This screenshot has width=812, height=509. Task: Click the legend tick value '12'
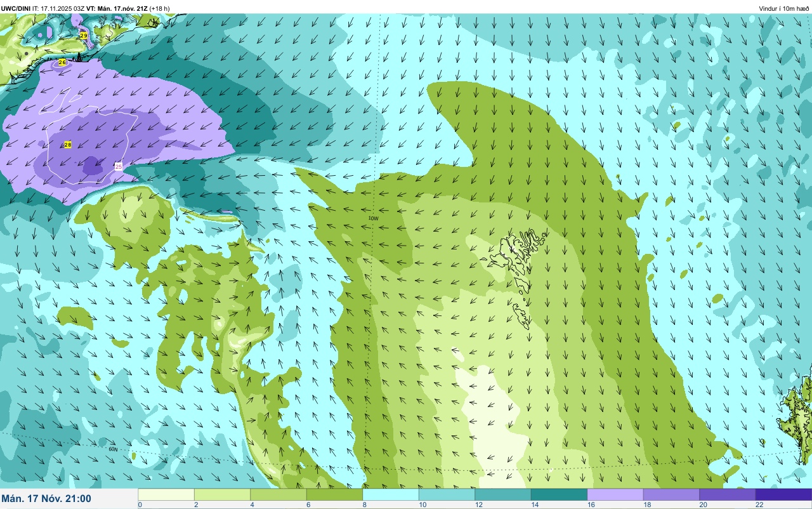[478, 505]
